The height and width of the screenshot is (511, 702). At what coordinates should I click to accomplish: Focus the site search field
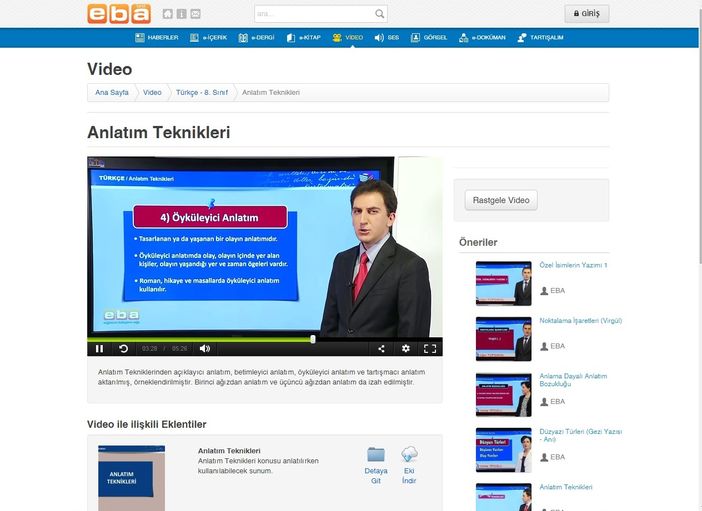point(321,14)
